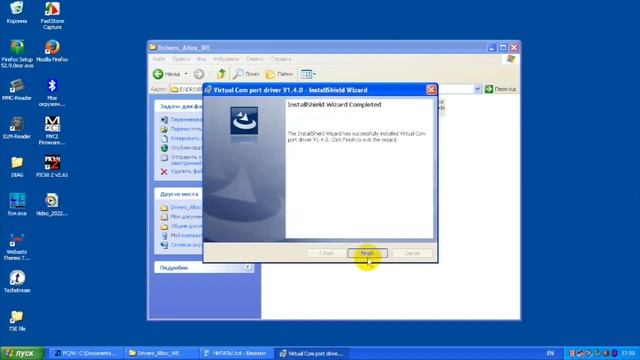
Task: Click Search button in Explorer toolbar
Action: point(246,74)
